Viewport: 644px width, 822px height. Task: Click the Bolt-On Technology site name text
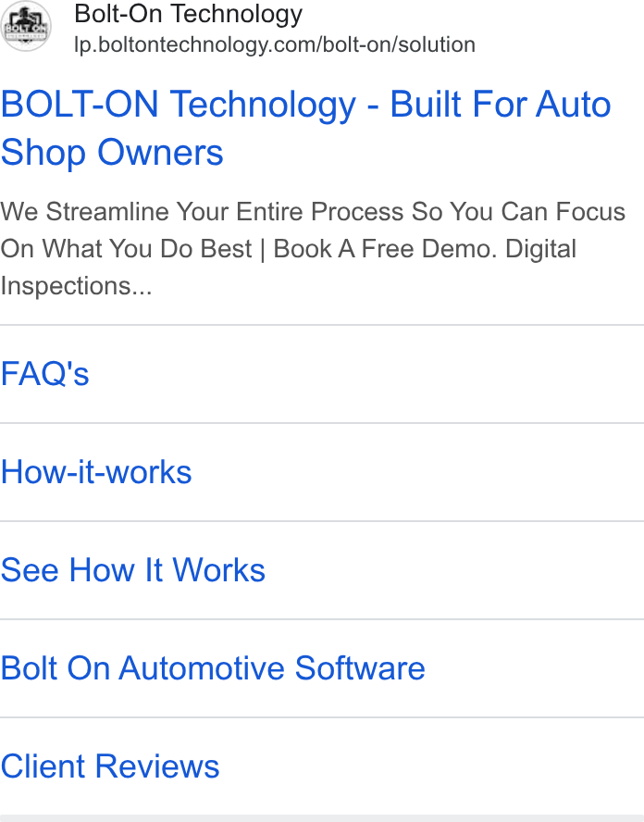(x=189, y=14)
